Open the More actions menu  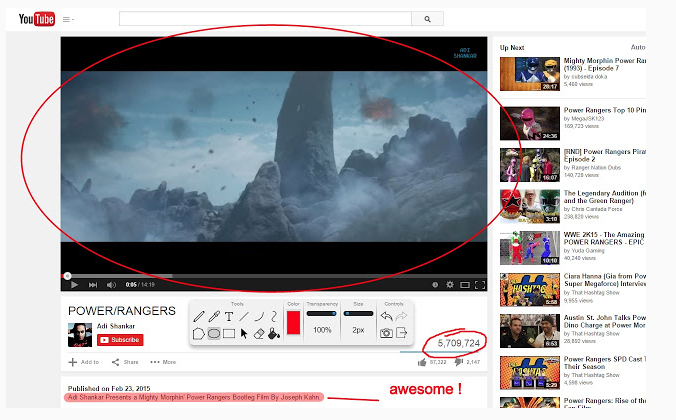(163, 362)
